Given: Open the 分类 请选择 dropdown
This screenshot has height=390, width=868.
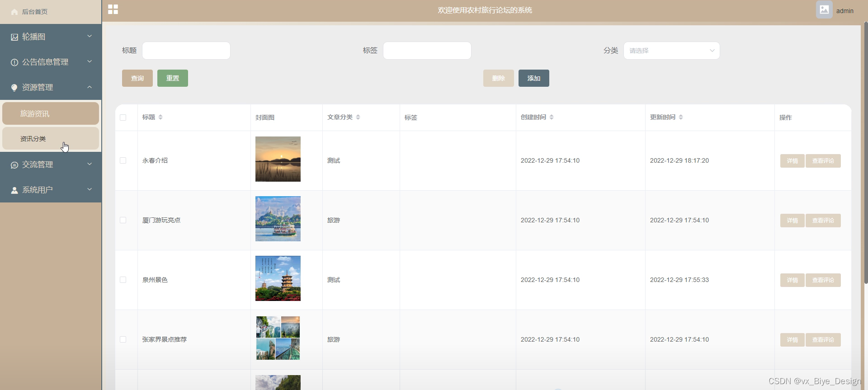Looking at the screenshot, I should (671, 51).
